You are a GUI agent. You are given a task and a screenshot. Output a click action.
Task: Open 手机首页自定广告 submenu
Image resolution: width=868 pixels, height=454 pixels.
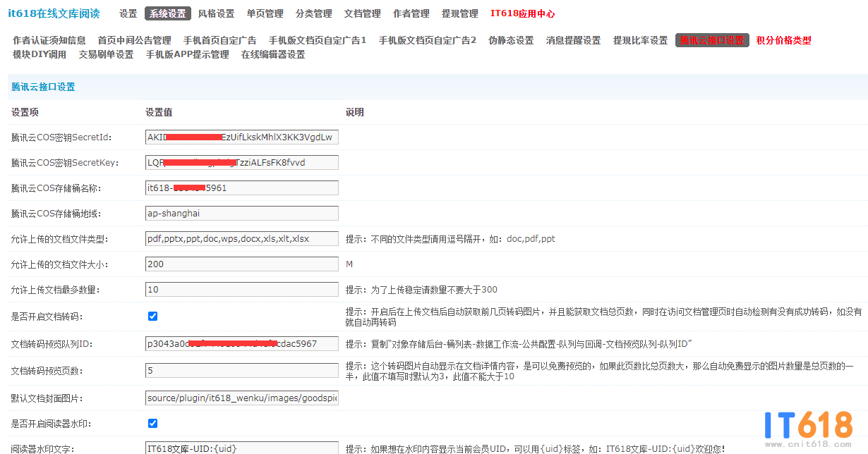coord(220,40)
